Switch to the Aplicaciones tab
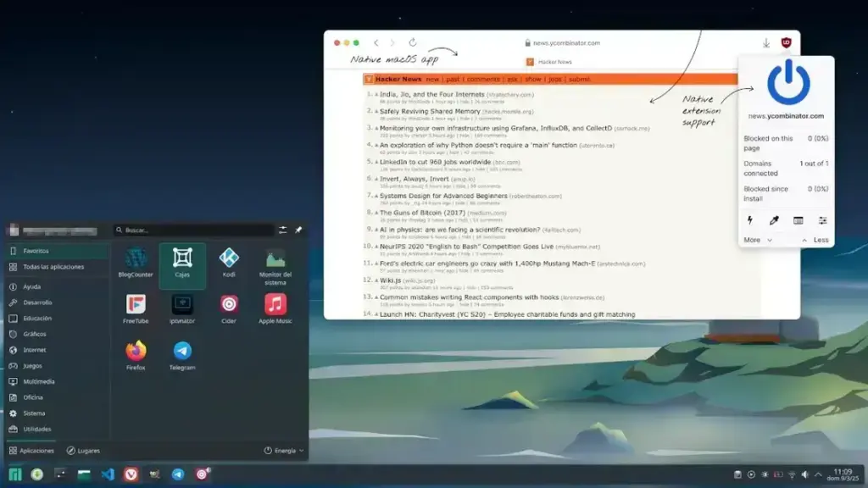 [x=31, y=451]
